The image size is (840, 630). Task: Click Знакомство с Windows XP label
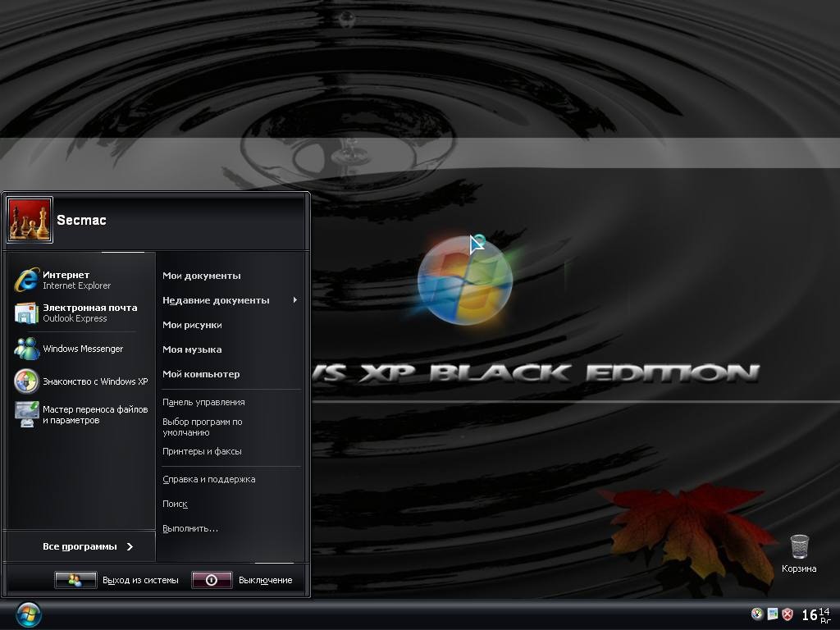[x=95, y=381]
